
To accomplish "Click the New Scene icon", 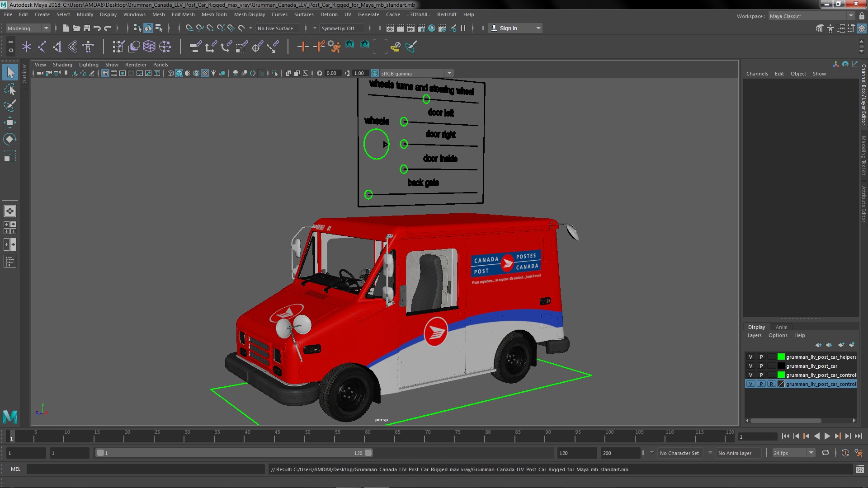I will pyautogui.click(x=66, y=28).
